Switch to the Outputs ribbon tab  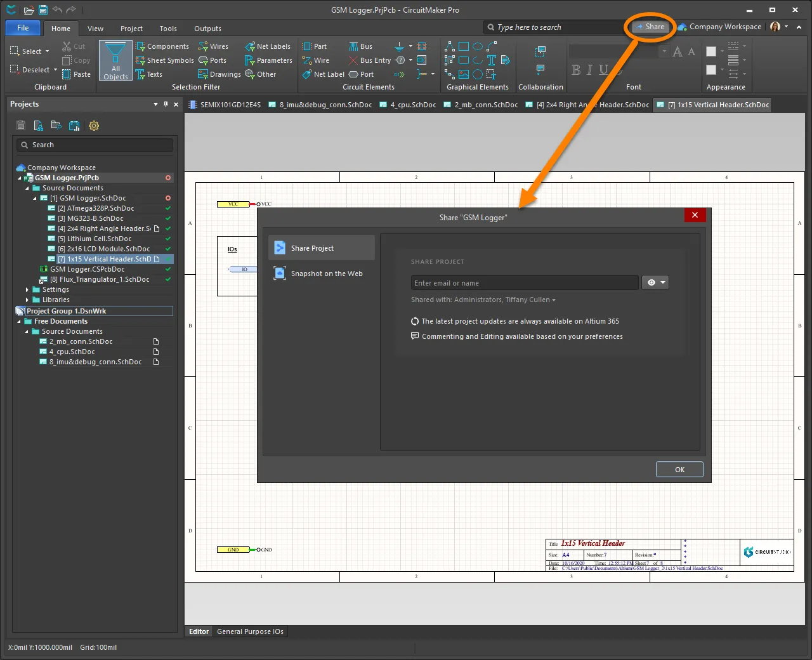click(207, 29)
